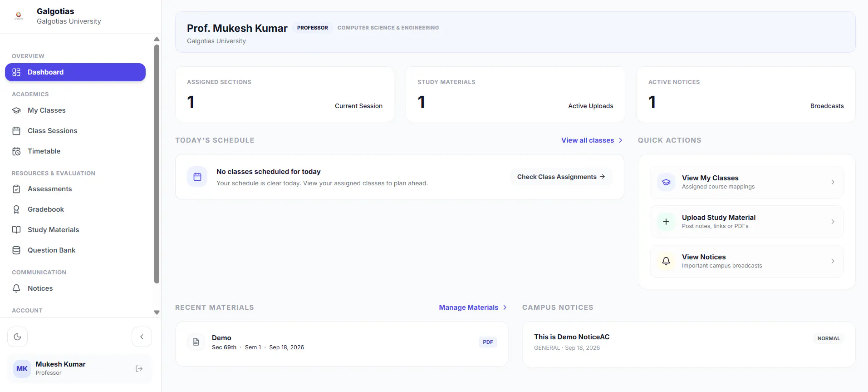Screen dimensions: 868x392
Task: Click the graduation cap icon beside My Classes
Action: click(16, 110)
